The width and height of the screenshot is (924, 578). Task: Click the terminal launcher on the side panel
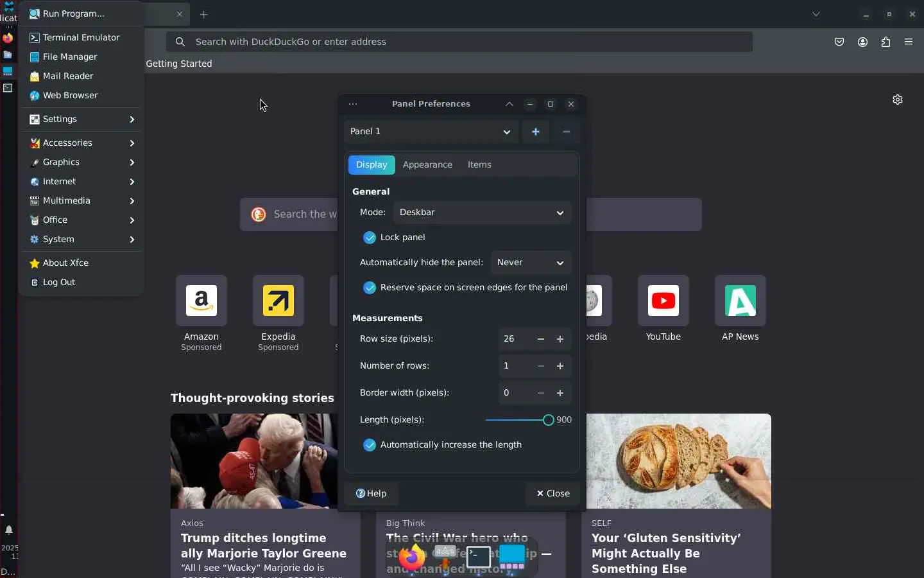click(8, 88)
